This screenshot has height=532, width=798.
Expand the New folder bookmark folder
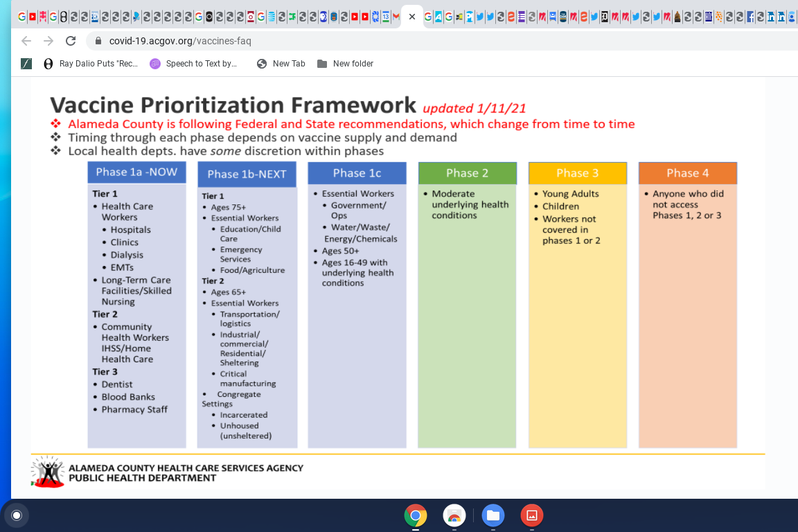coord(345,64)
